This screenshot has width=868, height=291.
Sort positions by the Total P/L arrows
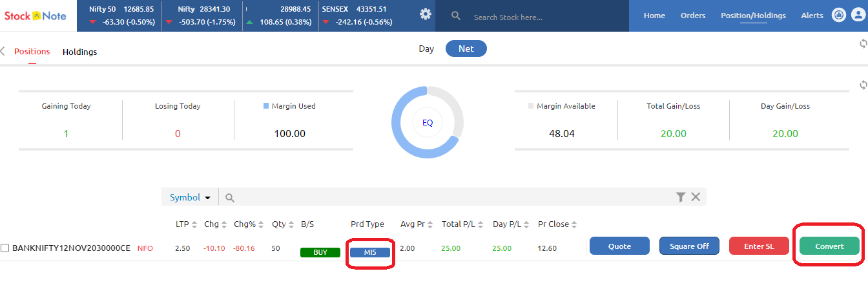pos(482,224)
